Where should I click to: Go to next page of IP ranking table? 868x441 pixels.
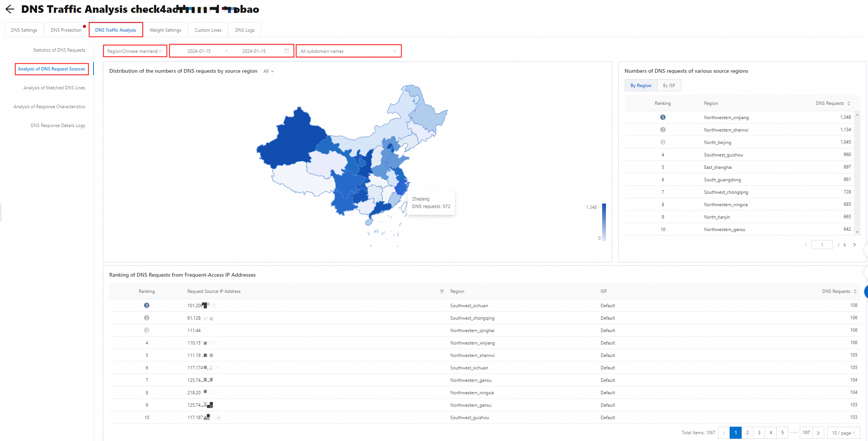click(818, 433)
